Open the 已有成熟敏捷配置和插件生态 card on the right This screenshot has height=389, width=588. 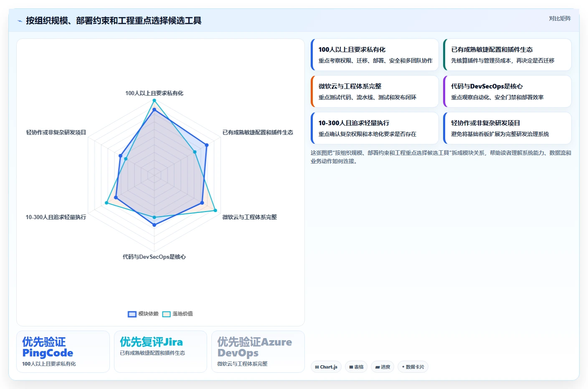tap(507, 55)
